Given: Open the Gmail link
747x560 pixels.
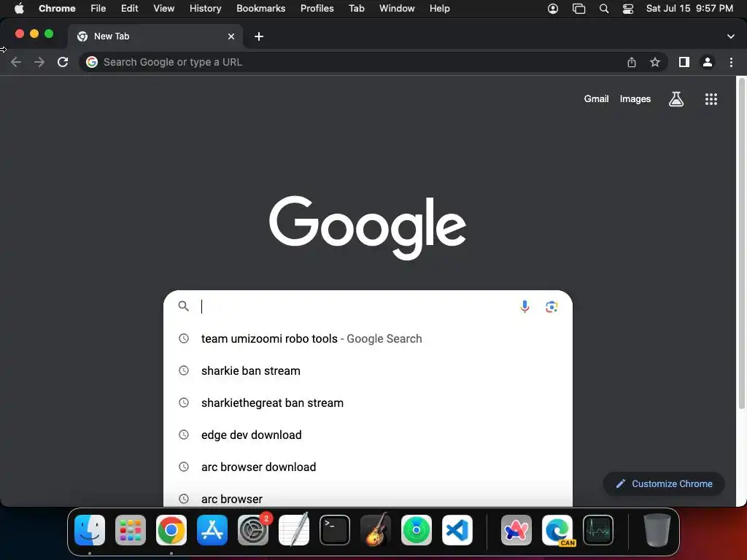Looking at the screenshot, I should tap(596, 98).
